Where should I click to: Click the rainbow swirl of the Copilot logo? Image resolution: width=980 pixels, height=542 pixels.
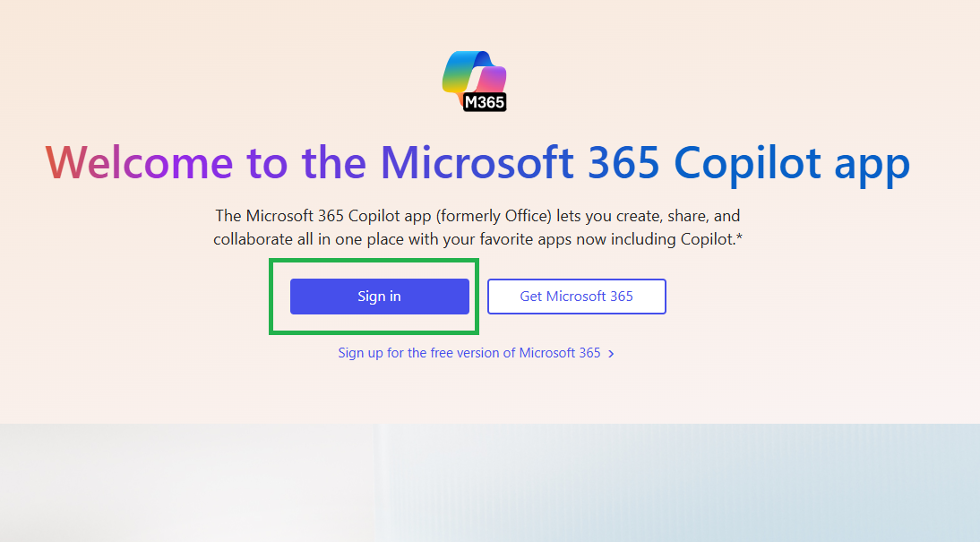pyautogui.click(x=474, y=73)
